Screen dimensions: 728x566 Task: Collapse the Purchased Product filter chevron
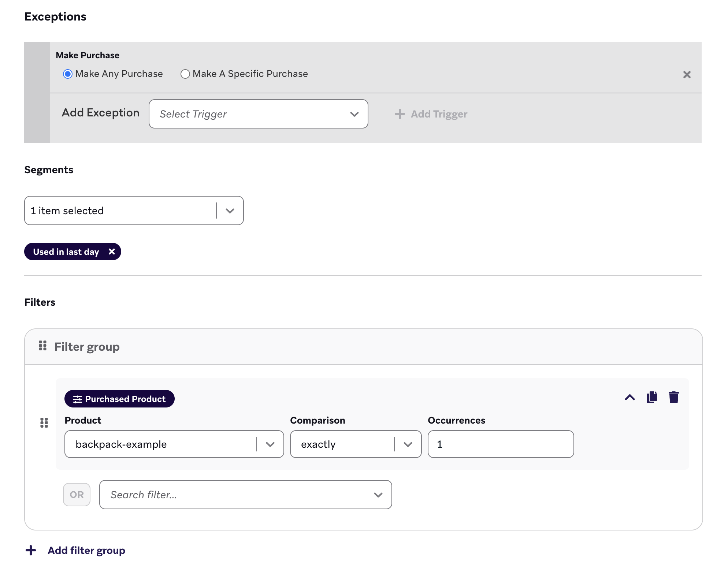click(x=629, y=397)
